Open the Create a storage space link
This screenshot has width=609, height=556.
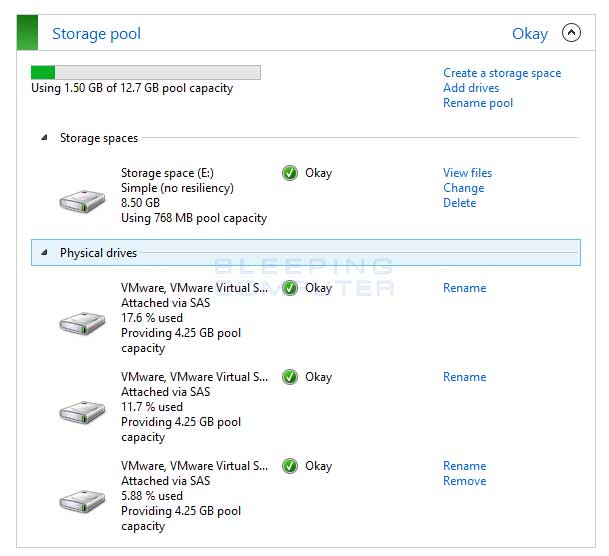[502, 73]
